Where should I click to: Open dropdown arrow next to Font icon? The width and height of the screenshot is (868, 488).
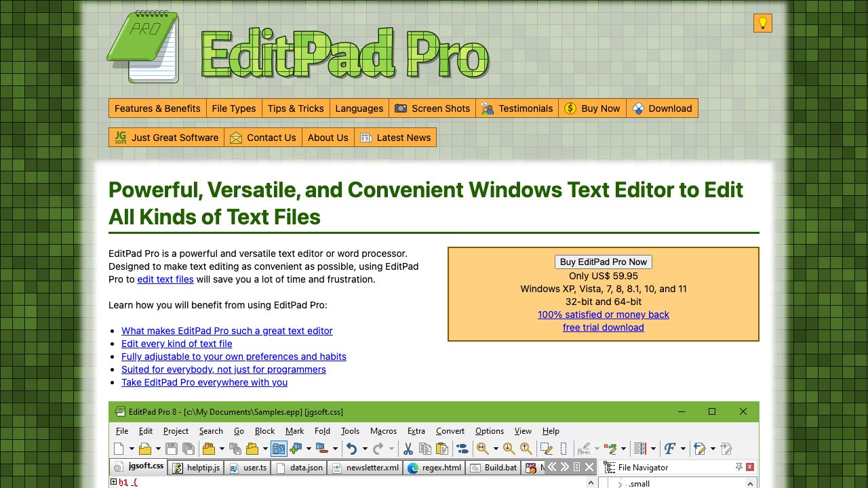pyautogui.click(x=684, y=449)
